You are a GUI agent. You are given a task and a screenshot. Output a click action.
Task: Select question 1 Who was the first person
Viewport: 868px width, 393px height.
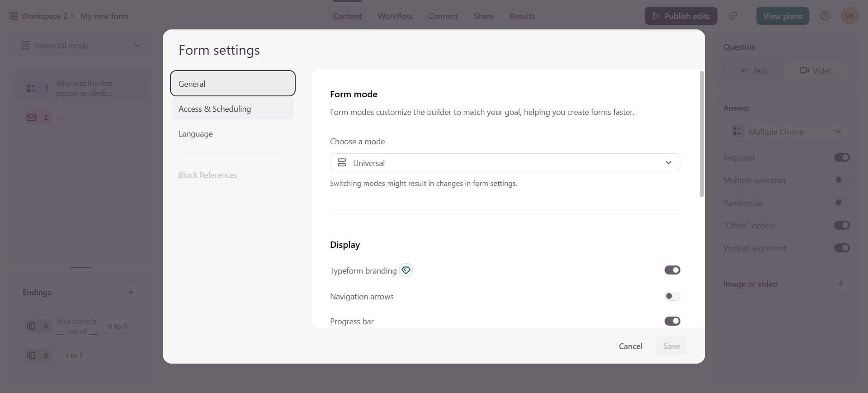pyautogui.click(x=81, y=88)
